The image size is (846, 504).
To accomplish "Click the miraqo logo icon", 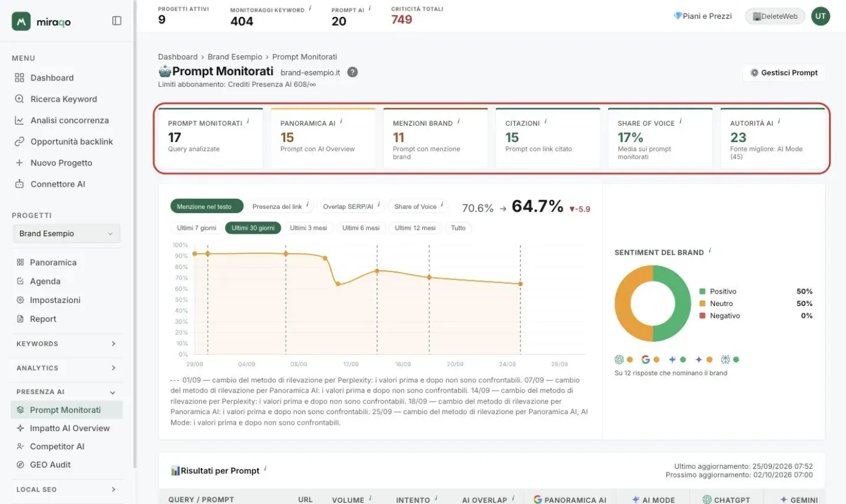I will coord(21,22).
